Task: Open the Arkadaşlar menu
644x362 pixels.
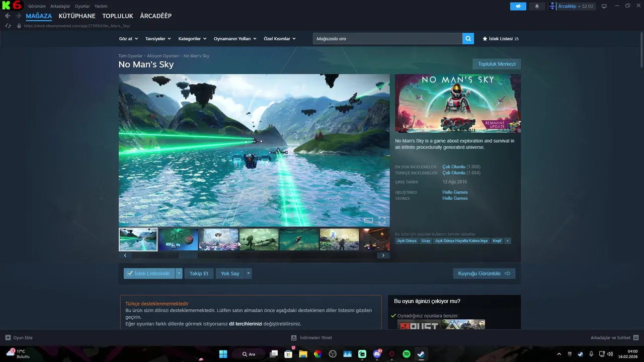Action: pos(60,6)
